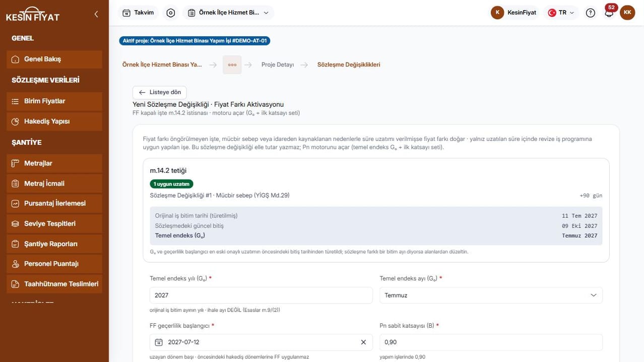The height and width of the screenshot is (362, 644).
Task: Click the KesinFiyat account chip
Action: (514, 13)
